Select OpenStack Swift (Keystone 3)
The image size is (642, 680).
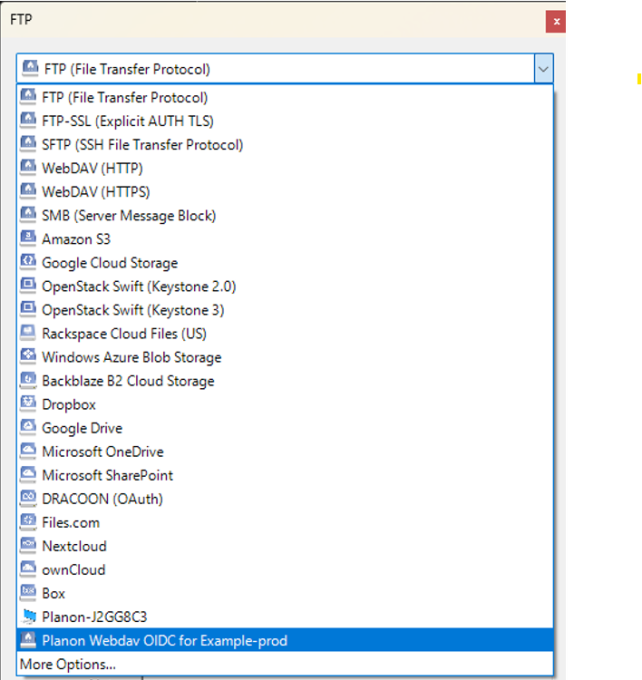click(285, 310)
